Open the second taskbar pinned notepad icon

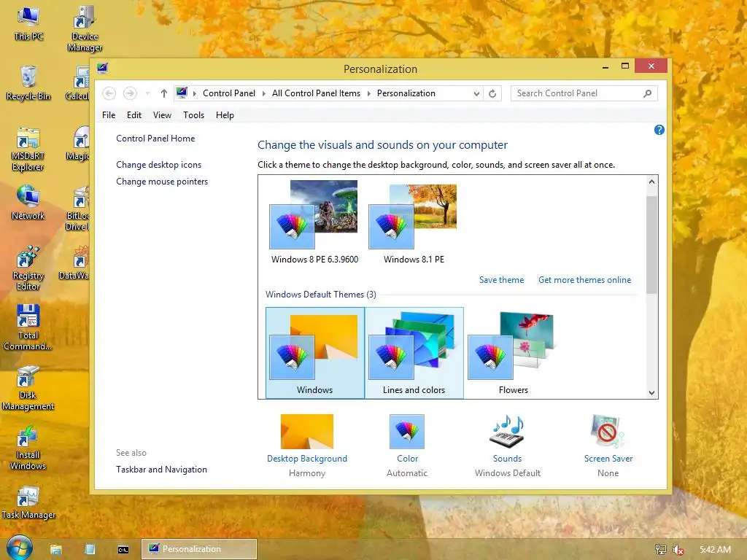tap(90, 550)
